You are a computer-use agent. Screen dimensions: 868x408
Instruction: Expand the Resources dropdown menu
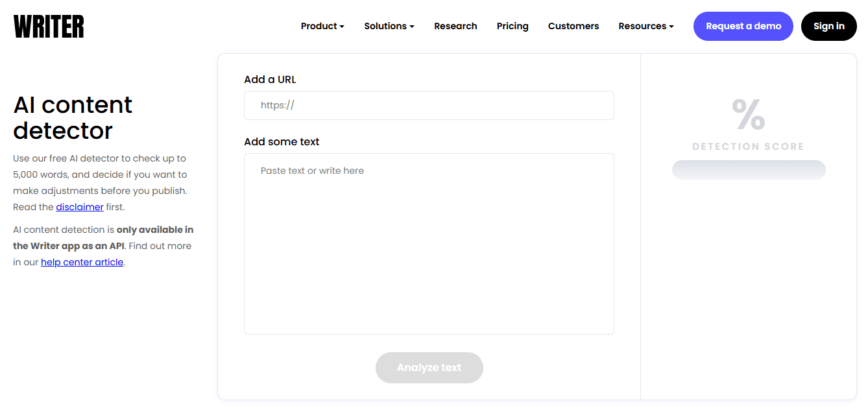click(x=646, y=26)
